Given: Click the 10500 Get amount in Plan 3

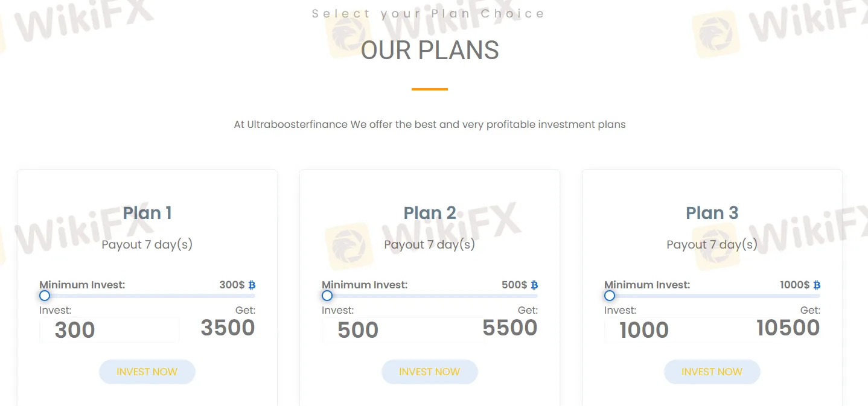Looking at the screenshot, I should [x=788, y=328].
